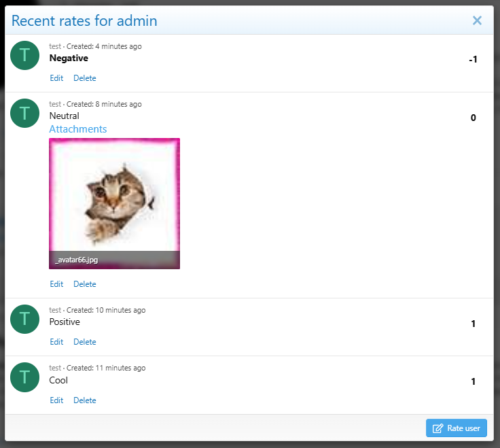Open the Attachments link under Neutral

(78, 129)
